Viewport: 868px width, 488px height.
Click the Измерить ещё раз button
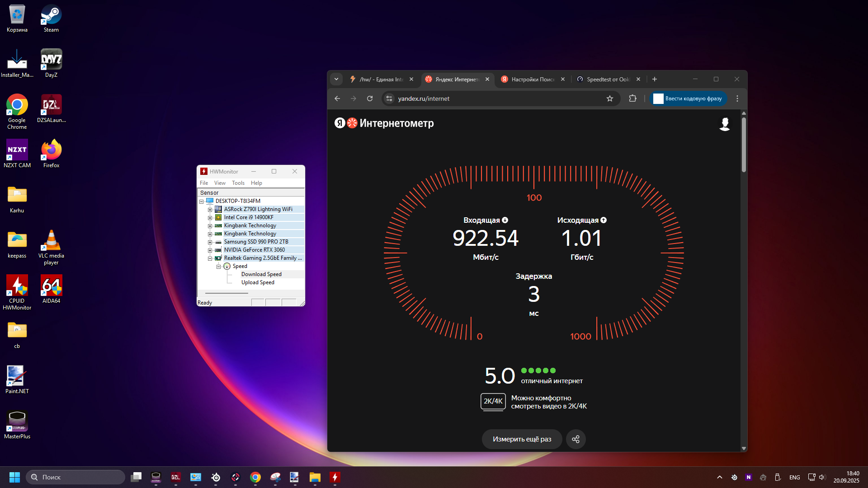click(x=522, y=439)
